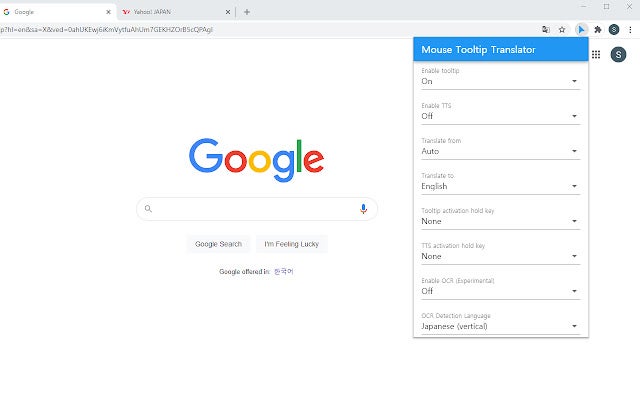This screenshot has width=640, height=400.
Task: Open the Google apps grid
Action: click(596, 54)
